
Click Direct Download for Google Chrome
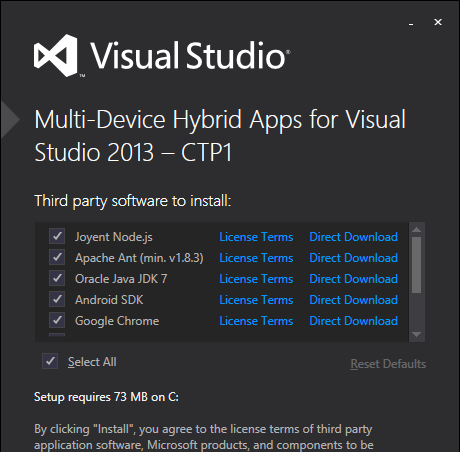pyautogui.click(x=353, y=321)
